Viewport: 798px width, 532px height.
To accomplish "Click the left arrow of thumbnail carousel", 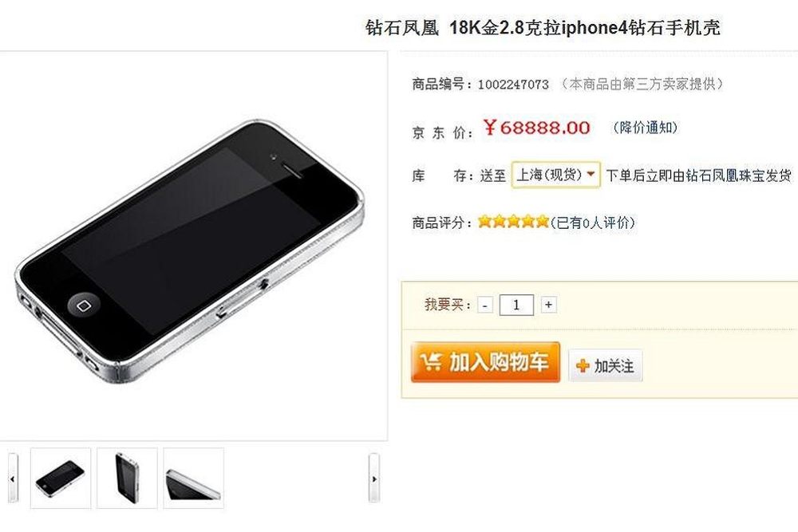I will pos(13,478).
